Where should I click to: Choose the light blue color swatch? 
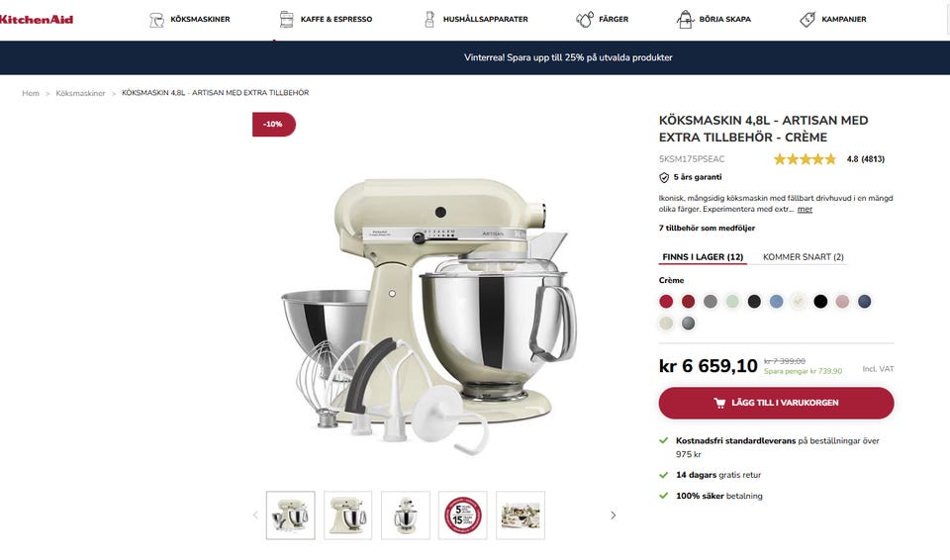[776, 301]
